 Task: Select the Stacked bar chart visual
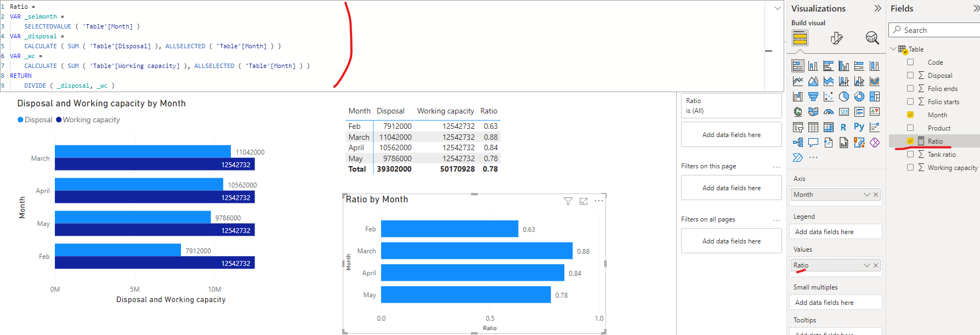[x=798, y=66]
